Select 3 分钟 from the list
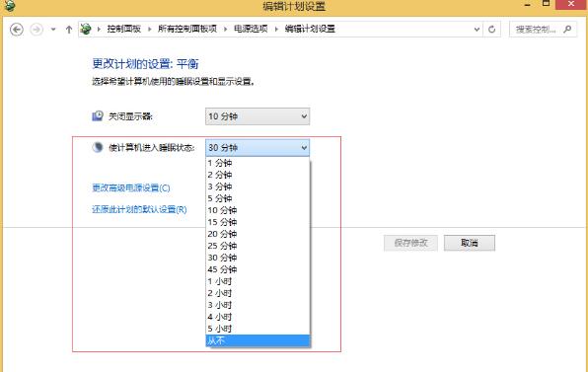The height and width of the screenshot is (372, 588). [258, 186]
